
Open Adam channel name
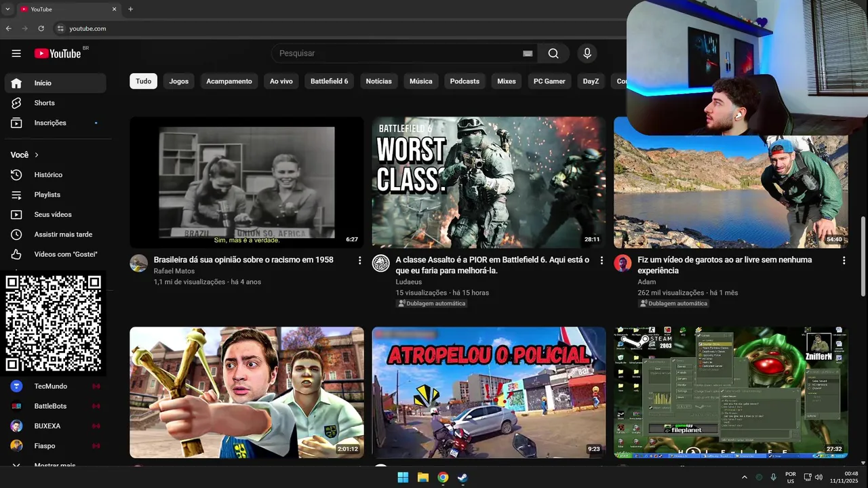(x=647, y=282)
